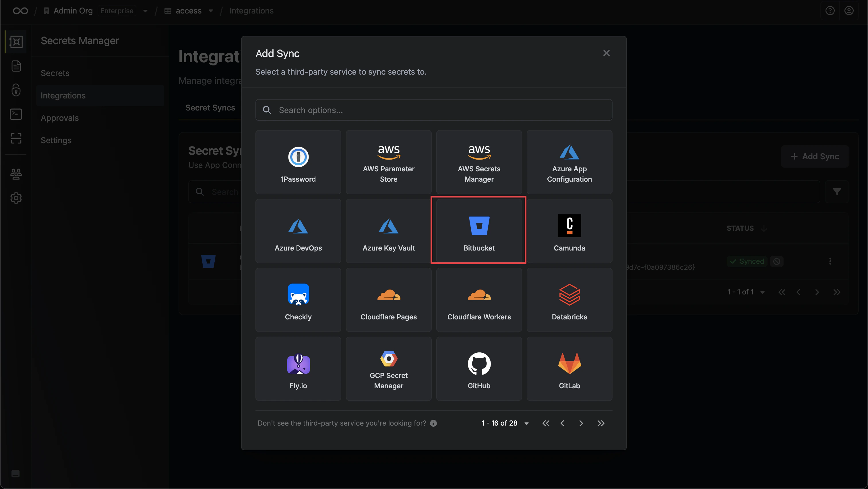Select GCP Secret Manager card
Viewport: 868px width, 489px height.
point(389,368)
